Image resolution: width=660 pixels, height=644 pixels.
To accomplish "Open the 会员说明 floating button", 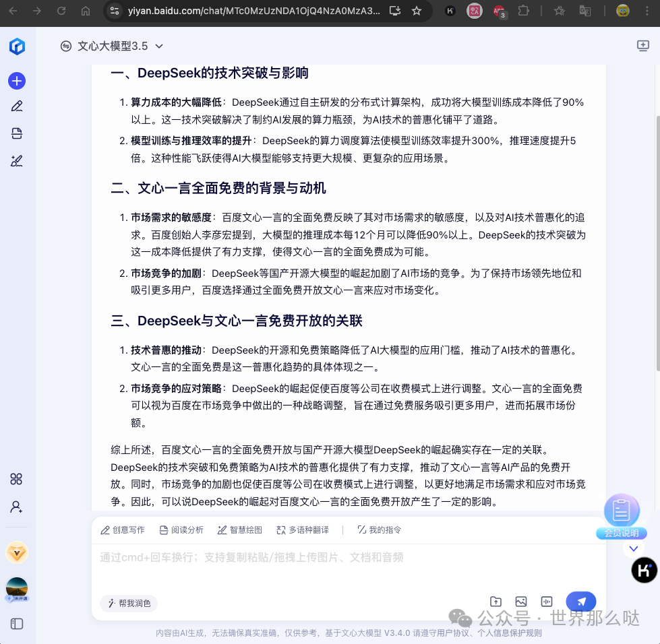I will pyautogui.click(x=622, y=517).
